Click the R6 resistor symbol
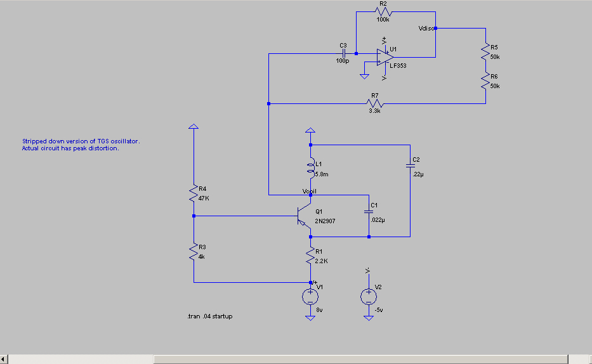This screenshot has width=592, height=364. 485,81
